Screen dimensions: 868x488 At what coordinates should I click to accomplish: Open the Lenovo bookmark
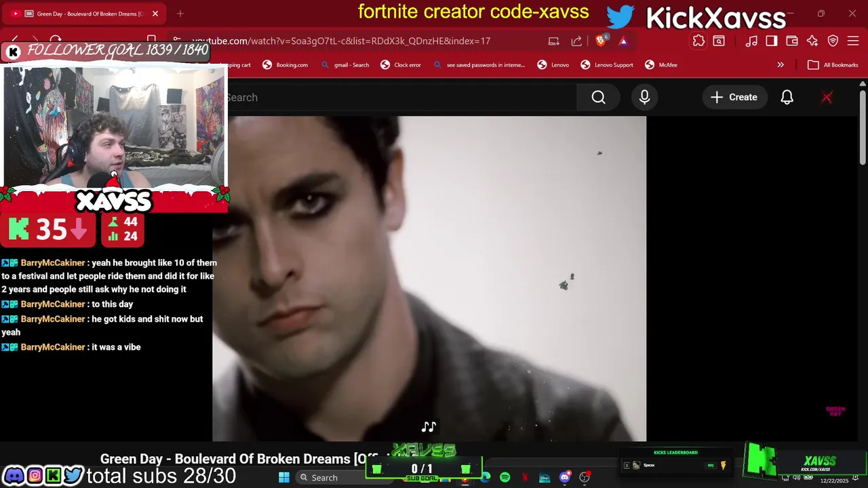(553, 65)
